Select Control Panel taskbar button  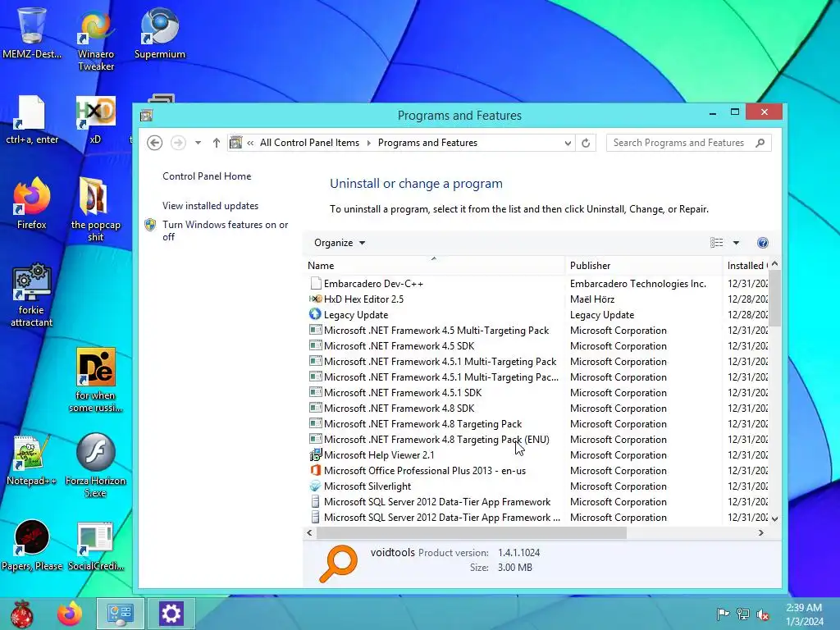pos(120,614)
